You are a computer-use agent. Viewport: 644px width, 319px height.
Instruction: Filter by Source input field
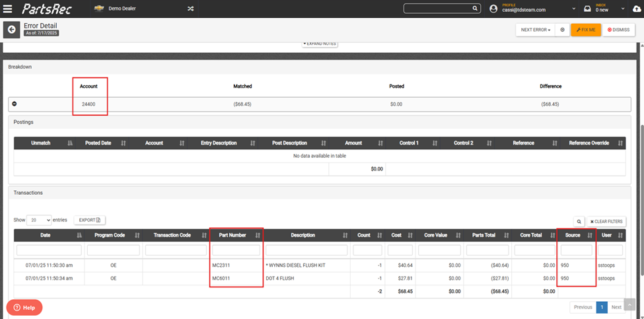(577, 250)
